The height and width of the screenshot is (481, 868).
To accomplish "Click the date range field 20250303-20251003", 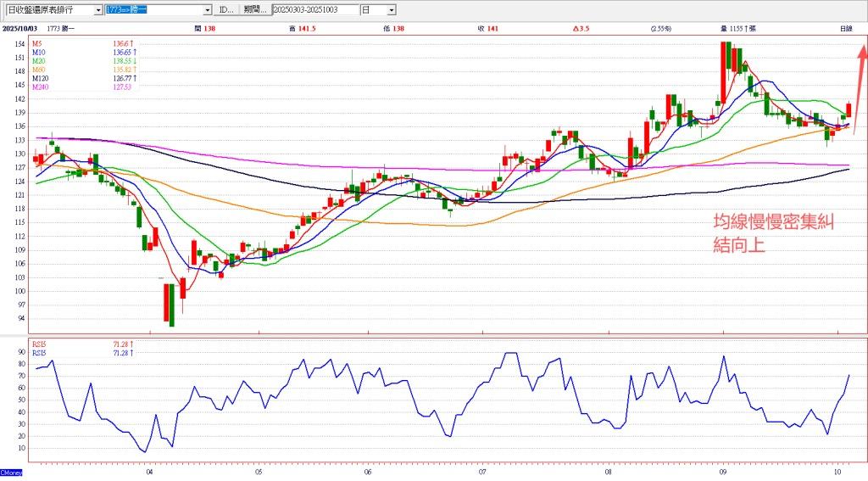I will 314,10.
